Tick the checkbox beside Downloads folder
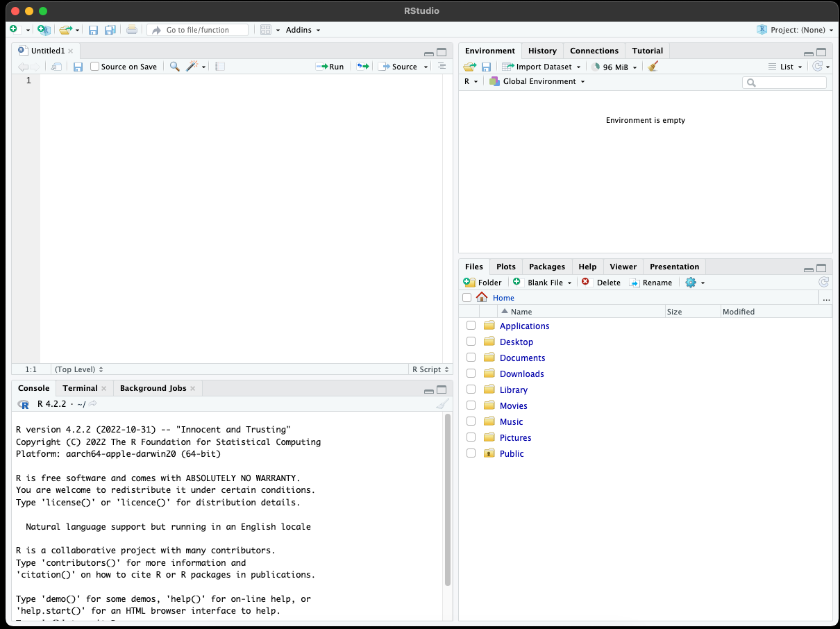Image resolution: width=840 pixels, height=629 pixels. tap(471, 374)
